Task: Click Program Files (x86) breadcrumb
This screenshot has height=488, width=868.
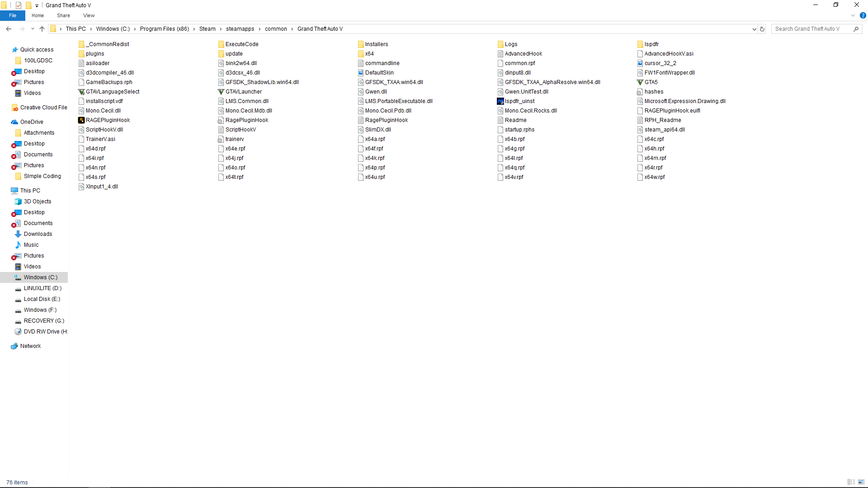Action: tap(165, 29)
